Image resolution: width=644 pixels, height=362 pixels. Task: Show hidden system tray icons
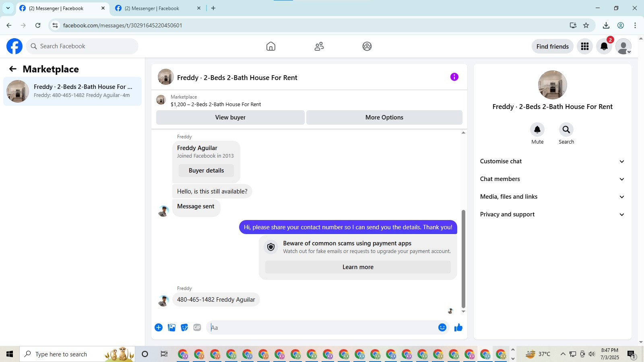pos(563,354)
